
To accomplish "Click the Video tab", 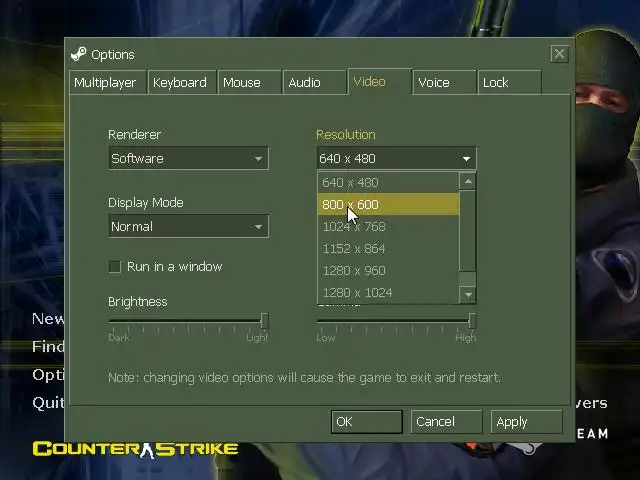I will (x=380, y=82).
